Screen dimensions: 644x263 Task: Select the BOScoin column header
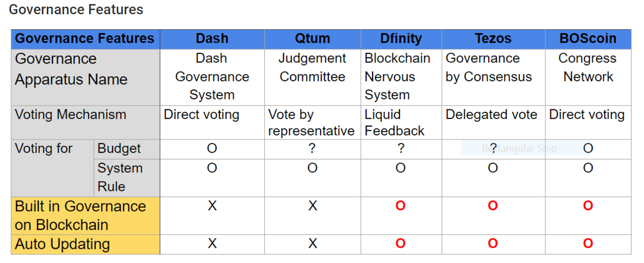click(x=588, y=39)
